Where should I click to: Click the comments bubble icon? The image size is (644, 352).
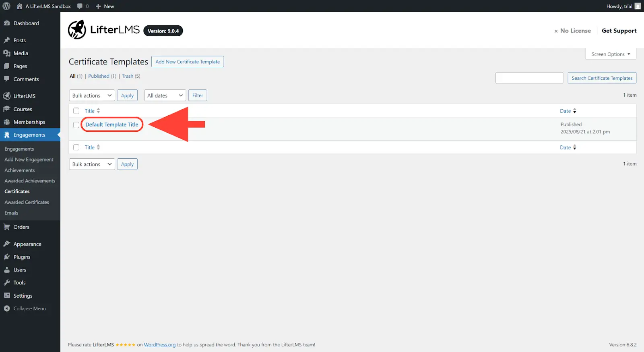(80, 6)
